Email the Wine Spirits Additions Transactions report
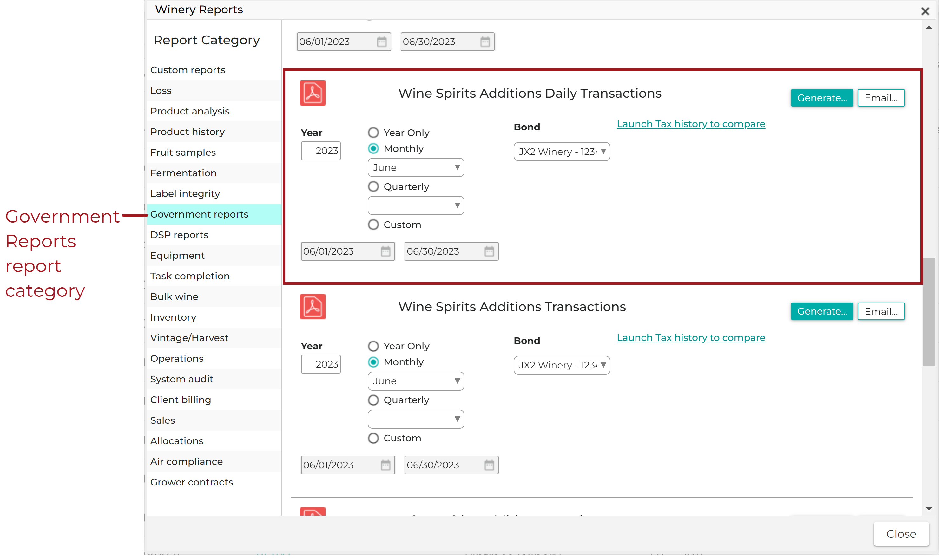Viewport: 942px width, 560px height. (x=881, y=312)
